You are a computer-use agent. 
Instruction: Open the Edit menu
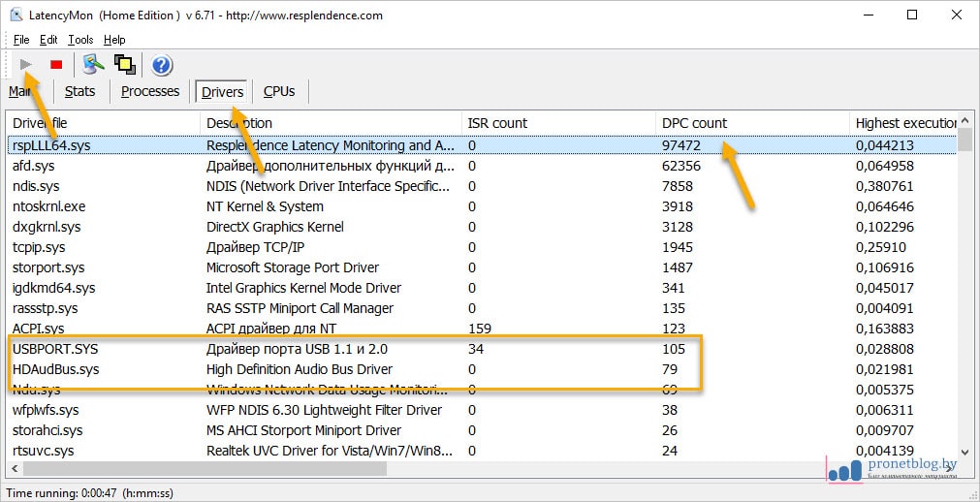[x=48, y=40]
